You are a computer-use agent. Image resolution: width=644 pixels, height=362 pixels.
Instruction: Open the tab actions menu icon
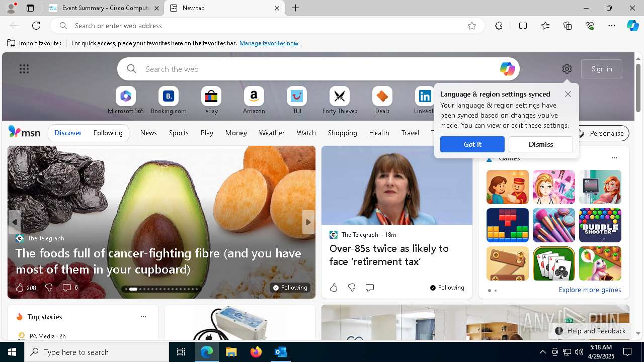[x=30, y=8]
